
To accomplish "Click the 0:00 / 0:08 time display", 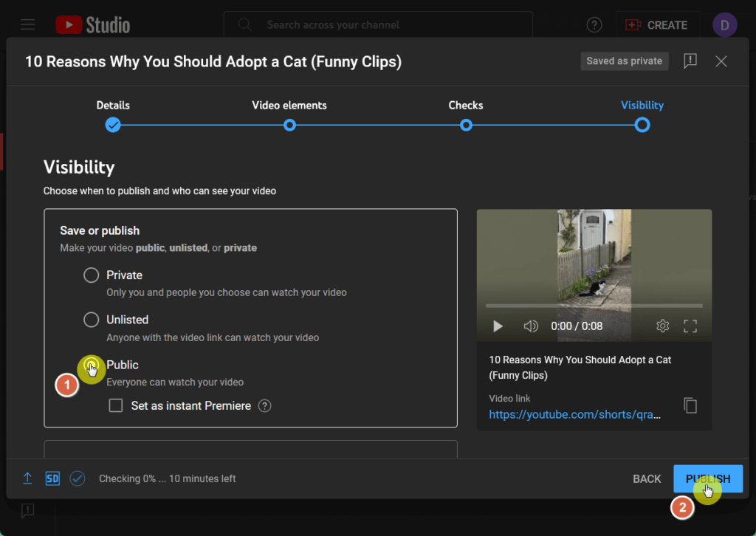I will pos(577,326).
